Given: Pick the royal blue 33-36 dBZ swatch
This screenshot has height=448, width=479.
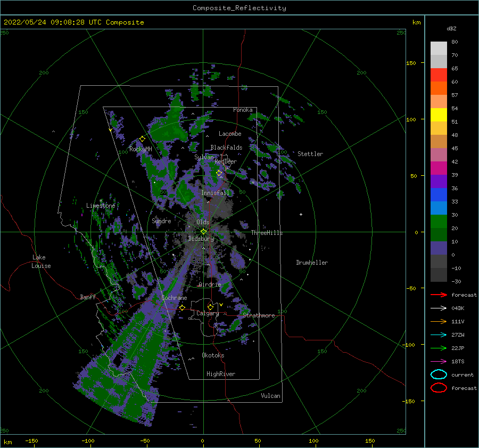Looking at the screenshot, I should click(439, 195).
